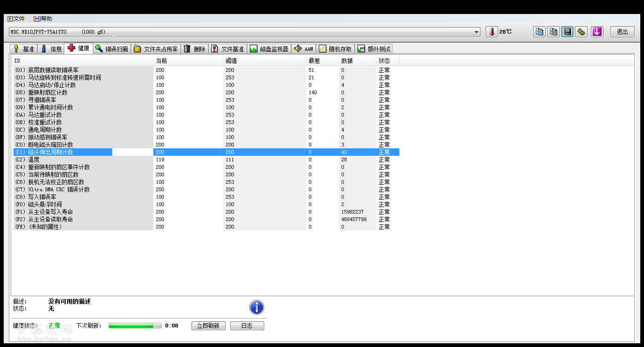Select the (C8) 写入错误率 row
Viewport: 644px width, 347px height.
(206, 197)
